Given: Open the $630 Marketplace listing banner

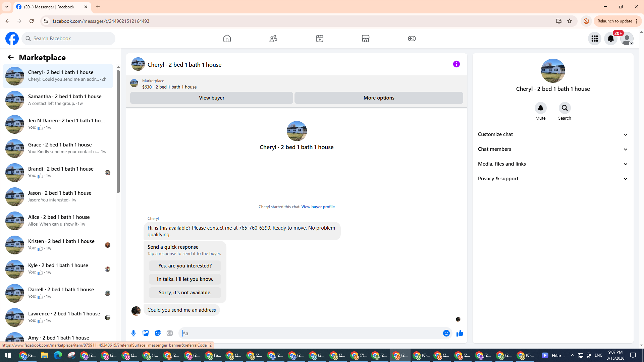Looking at the screenshot, I should point(297,83).
